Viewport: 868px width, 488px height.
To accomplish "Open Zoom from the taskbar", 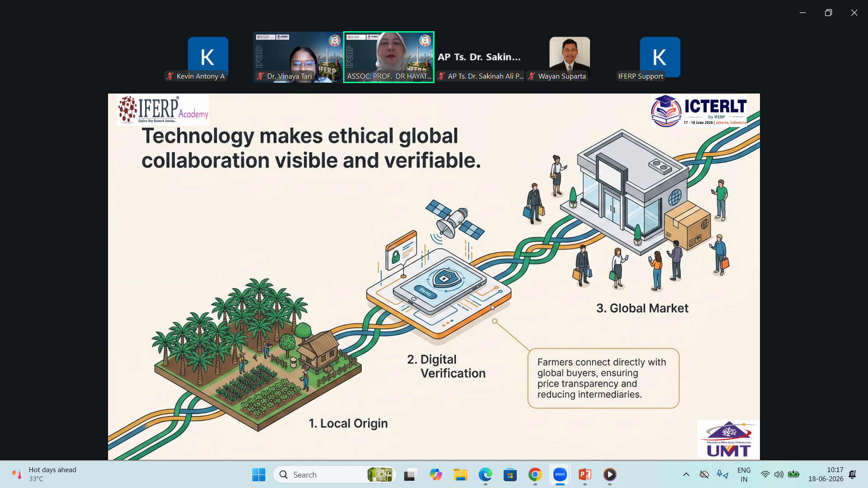I will (560, 474).
